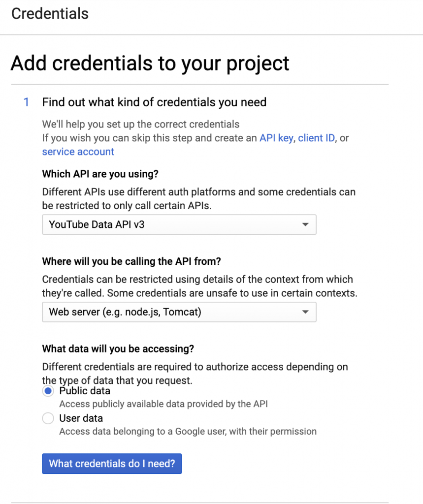This screenshot has width=423, height=504.
Task: Select the User data radio button
Action: point(48,418)
